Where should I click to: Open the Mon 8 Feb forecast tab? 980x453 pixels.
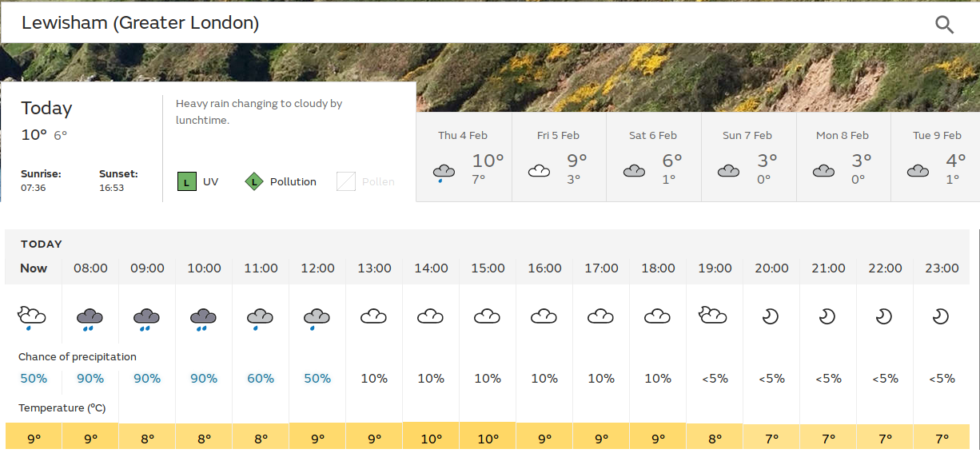point(843,157)
